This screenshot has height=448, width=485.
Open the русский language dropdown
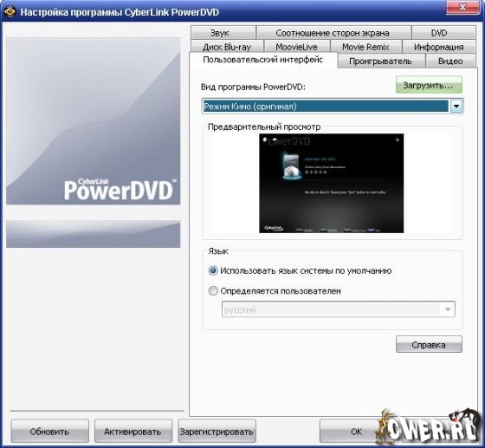coord(338,309)
